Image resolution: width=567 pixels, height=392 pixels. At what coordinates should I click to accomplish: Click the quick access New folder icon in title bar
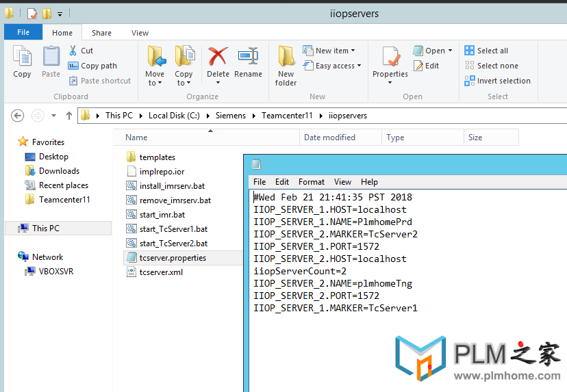47,14
